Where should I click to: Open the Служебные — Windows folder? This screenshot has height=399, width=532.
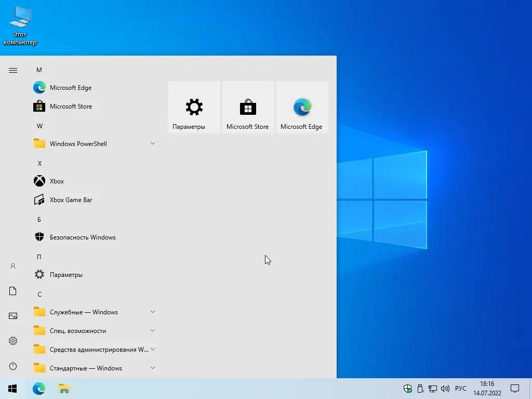pos(95,312)
